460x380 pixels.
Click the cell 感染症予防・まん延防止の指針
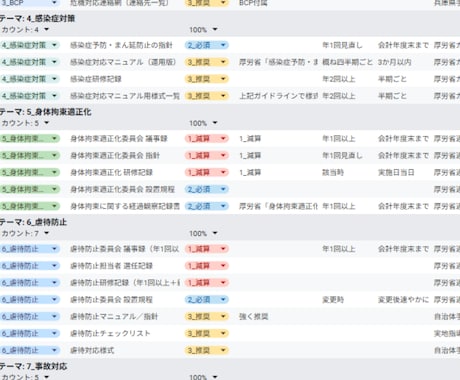coord(121,45)
